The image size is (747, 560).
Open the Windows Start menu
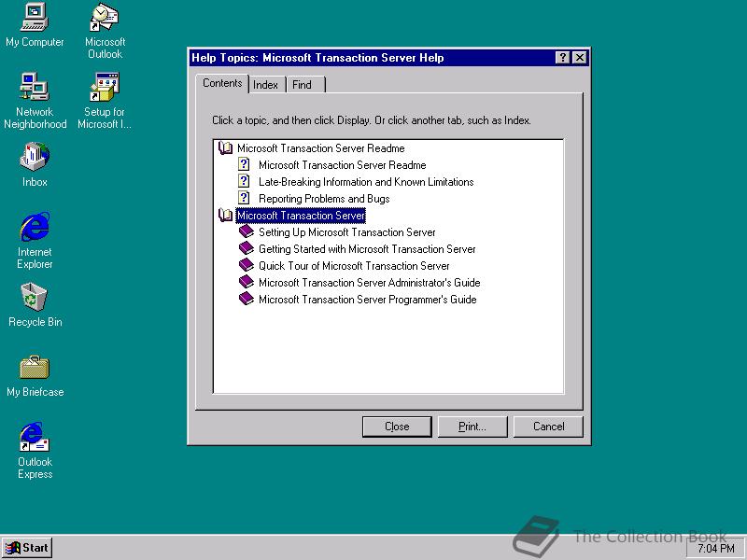(x=27, y=548)
